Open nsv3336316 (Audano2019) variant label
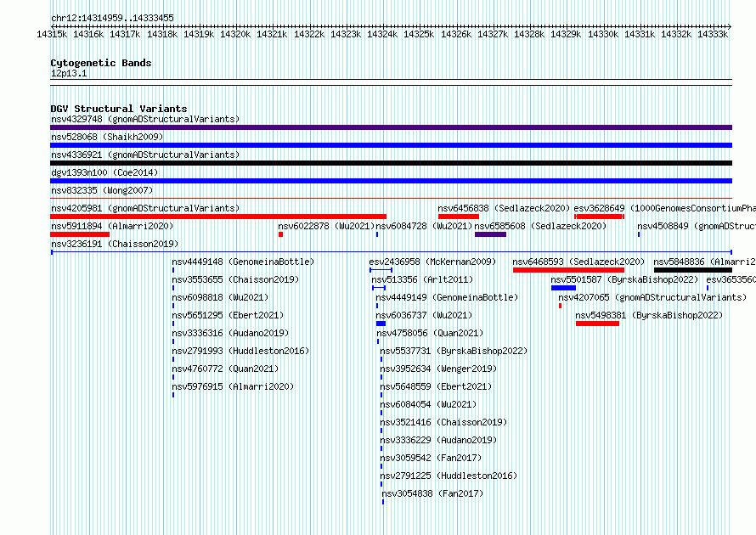This screenshot has height=535, width=756. [230, 333]
